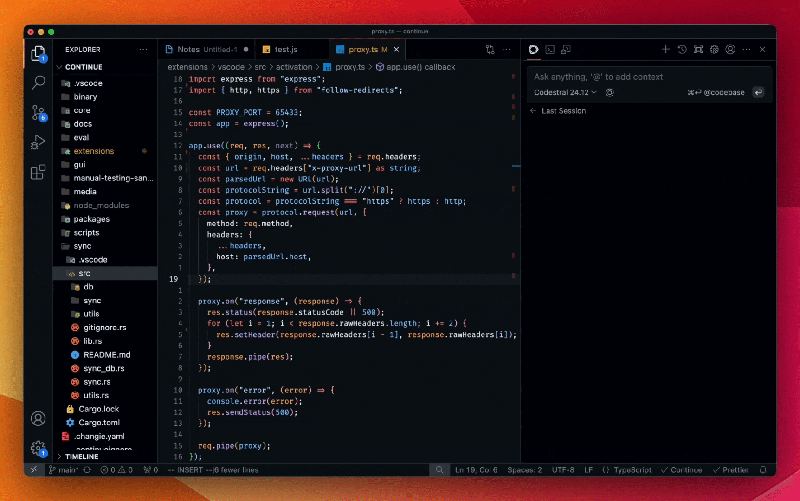Select TypeScript language mode in status bar
Screen dimensions: 800x501
tap(631, 469)
